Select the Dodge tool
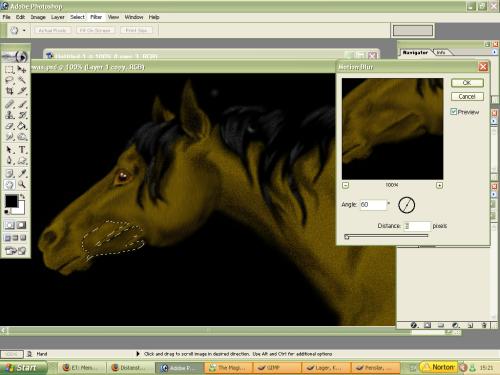The image size is (500, 375). pyautogui.click(x=22, y=137)
